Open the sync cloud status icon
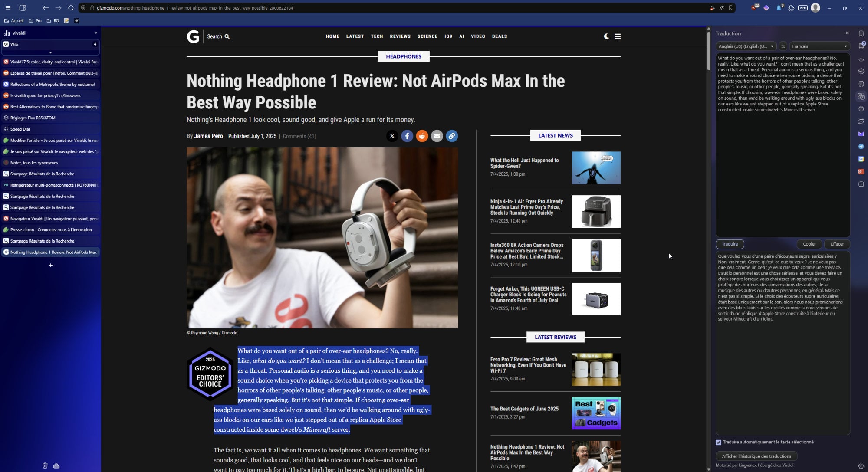Image resolution: width=868 pixels, height=472 pixels. coord(56,465)
